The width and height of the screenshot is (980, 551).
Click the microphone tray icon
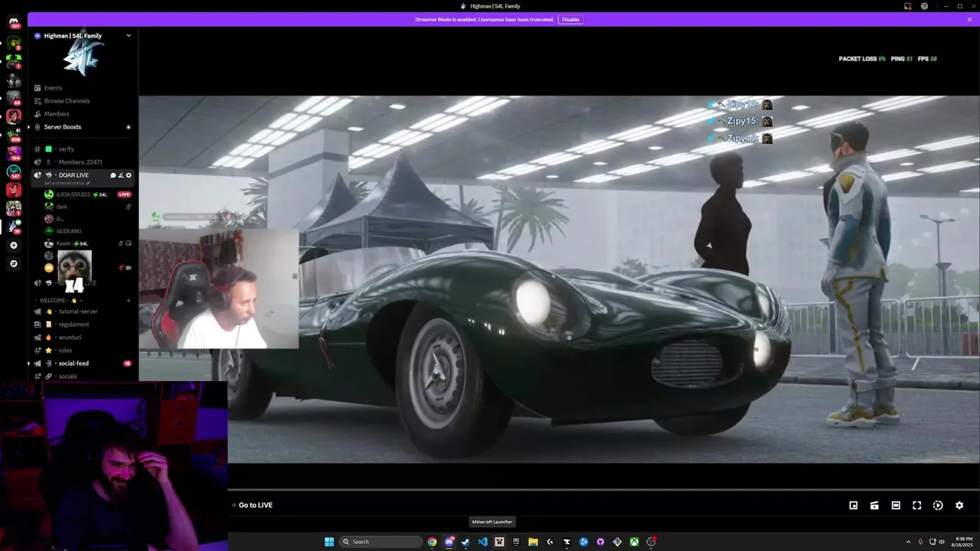(920, 542)
